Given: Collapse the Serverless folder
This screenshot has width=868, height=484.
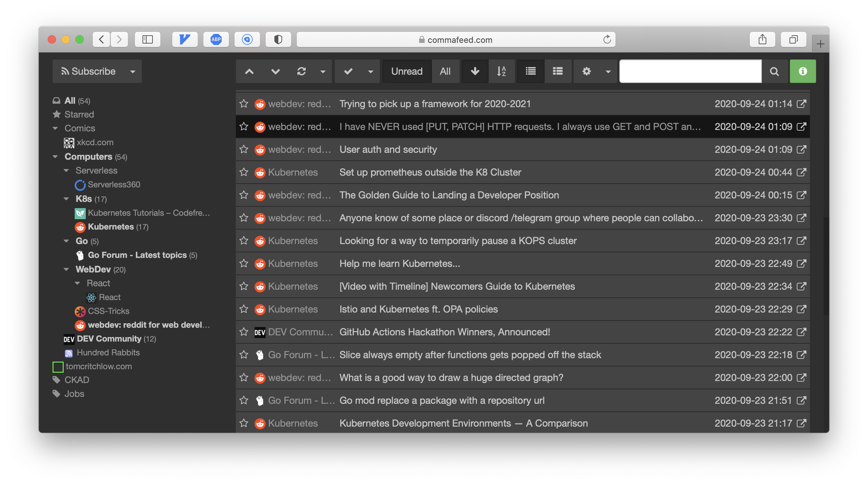Looking at the screenshot, I should coord(66,170).
